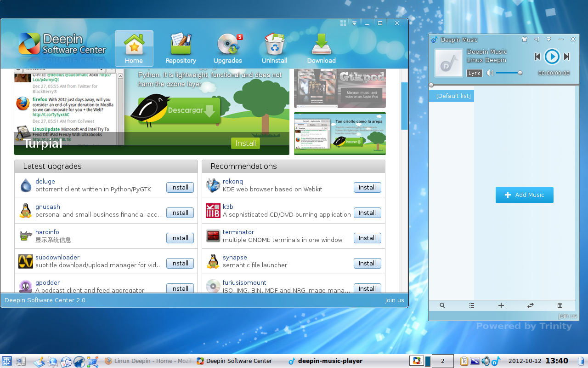Open the Turpial small slide thumbnail

pos(340,133)
